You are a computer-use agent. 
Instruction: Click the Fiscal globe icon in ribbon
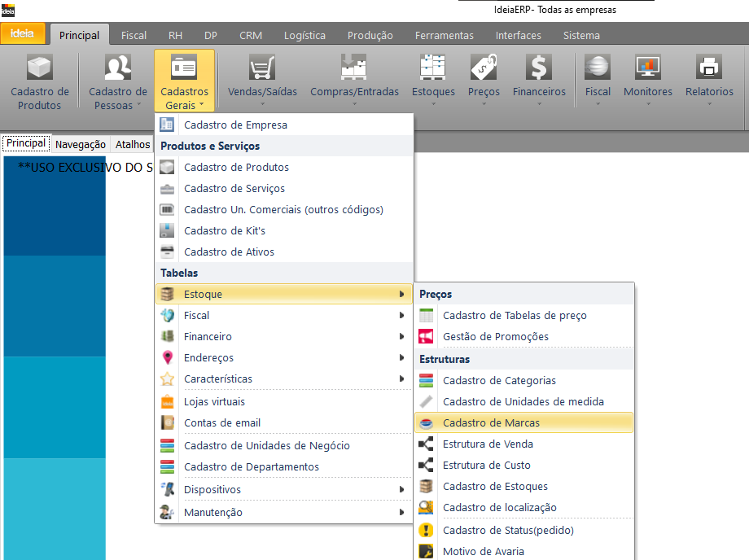point(598,67)
